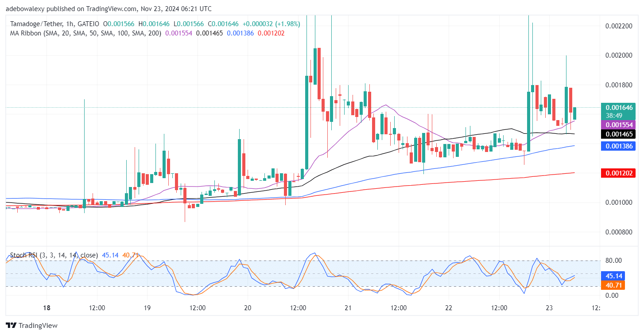Screen dimensions: 644x335
Task: Click the red 0.001202 price axis label
Action: [618, 172]
